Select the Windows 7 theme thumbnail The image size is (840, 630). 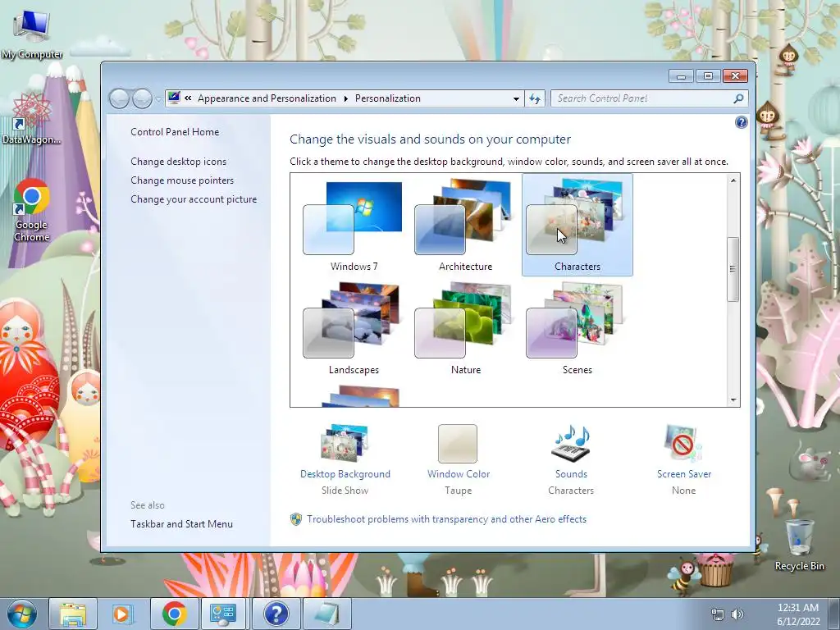(x=354, y=225)
